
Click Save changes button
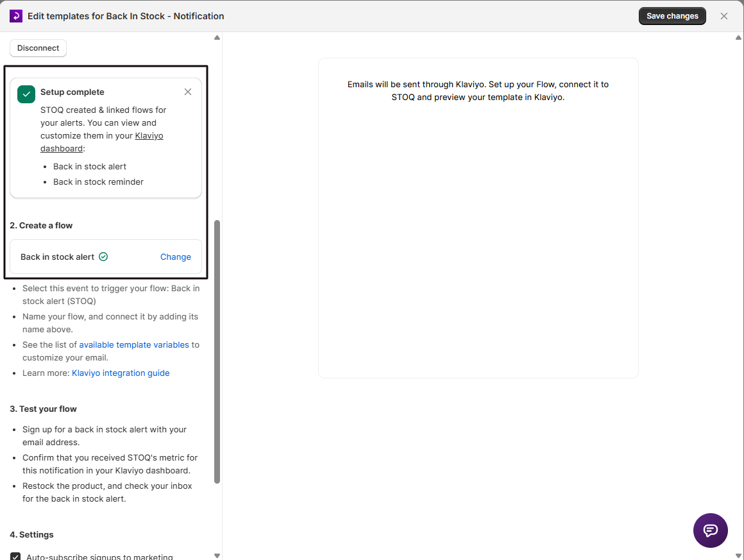672,16
